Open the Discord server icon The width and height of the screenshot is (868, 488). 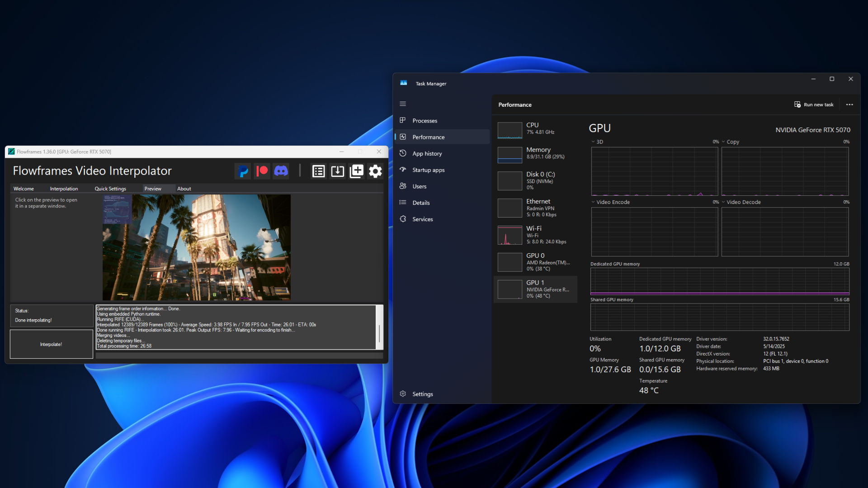pyautogui.click(x=281, y=171)
